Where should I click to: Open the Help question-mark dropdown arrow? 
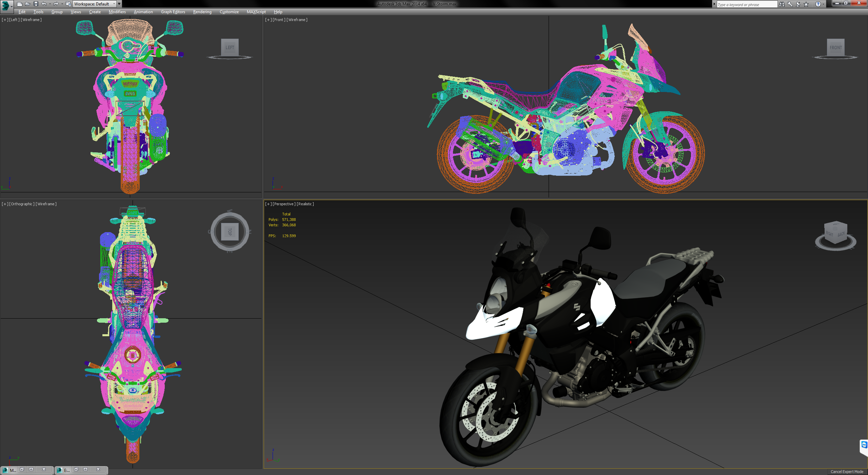[823, 4]
